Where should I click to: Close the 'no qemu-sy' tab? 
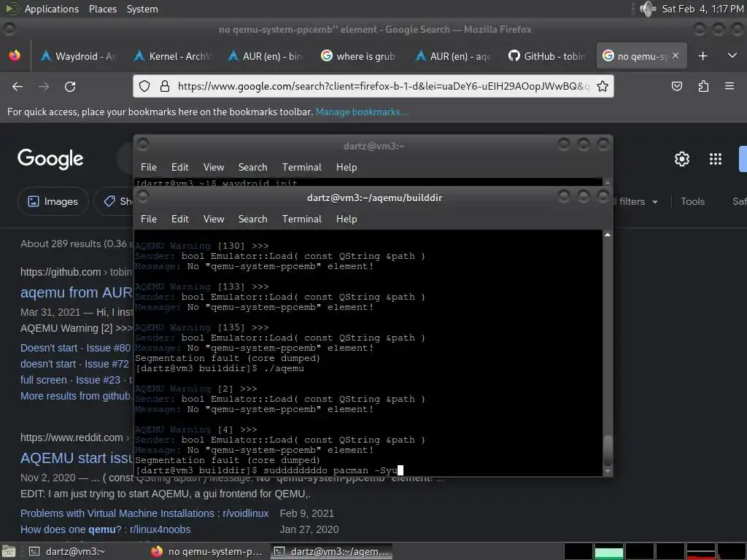point(676,55)
